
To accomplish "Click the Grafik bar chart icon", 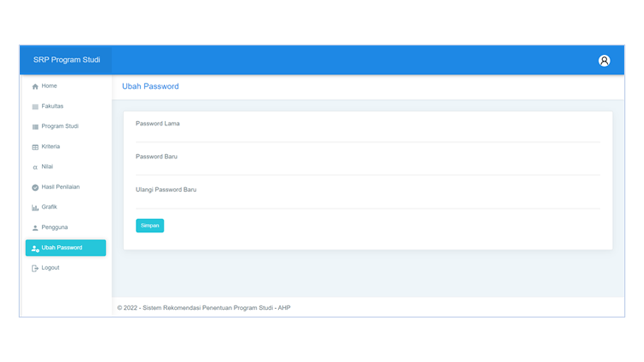I will pos(35,208).
